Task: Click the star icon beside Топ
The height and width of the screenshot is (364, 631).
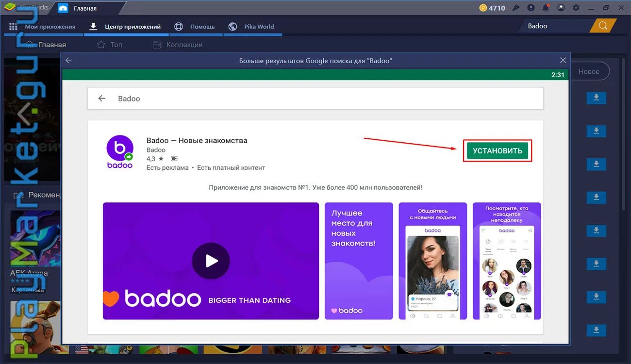Action: pos(101,45)
